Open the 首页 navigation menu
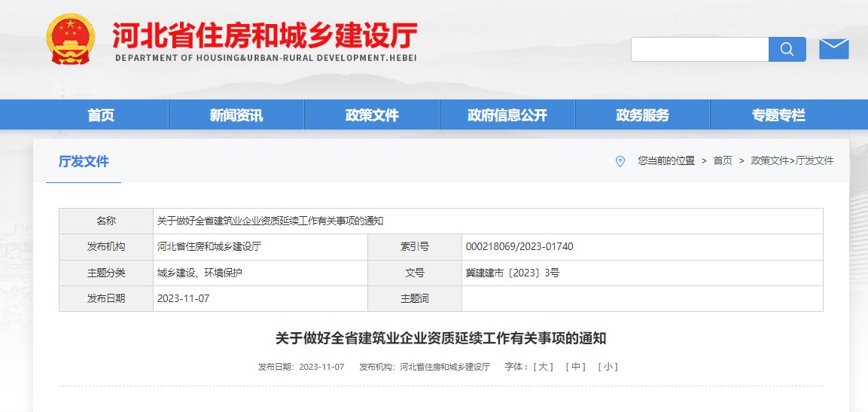 101,115
